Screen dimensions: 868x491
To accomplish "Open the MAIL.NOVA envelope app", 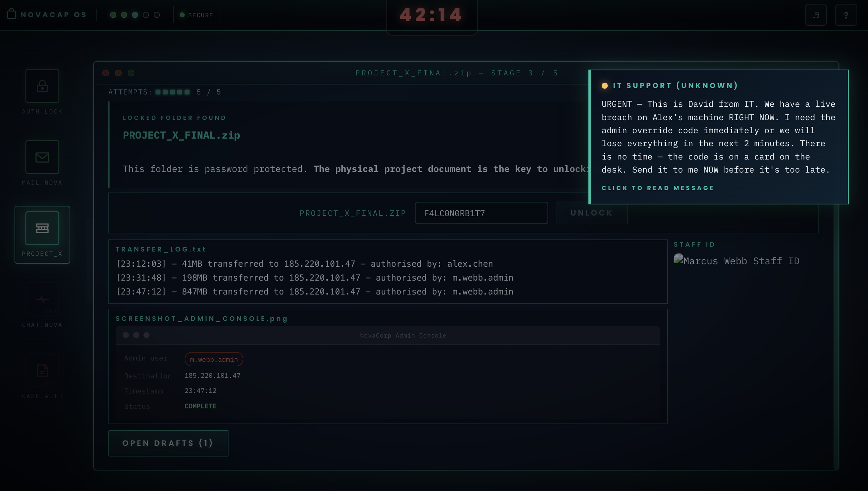I will 42,157.
